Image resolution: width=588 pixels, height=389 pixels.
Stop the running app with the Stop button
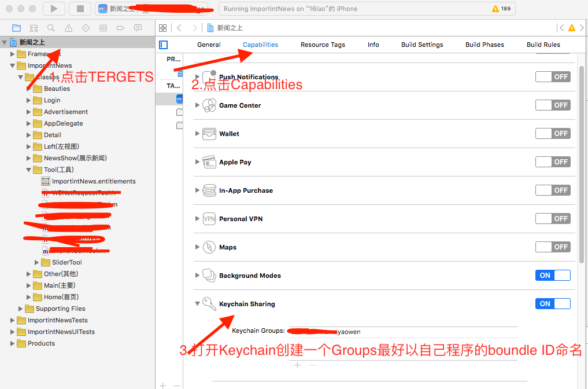click(80, 9)
